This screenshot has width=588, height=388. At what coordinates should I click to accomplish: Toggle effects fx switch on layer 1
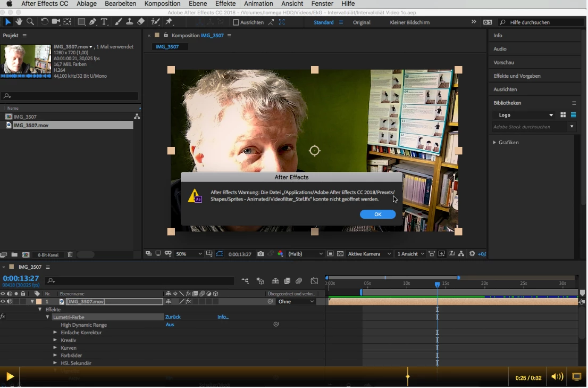coord(189,302)
